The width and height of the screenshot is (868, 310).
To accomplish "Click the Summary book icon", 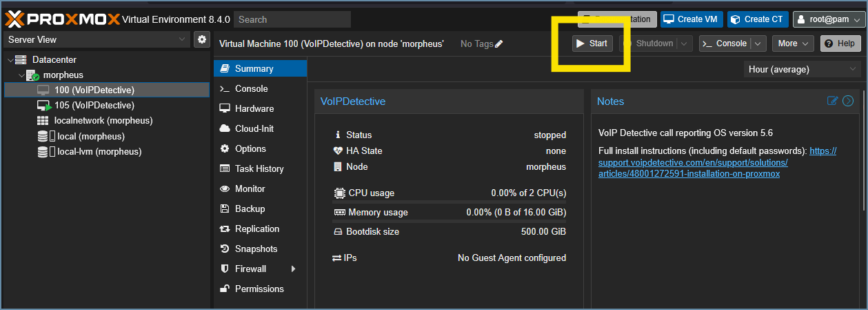I will [224, 68].
